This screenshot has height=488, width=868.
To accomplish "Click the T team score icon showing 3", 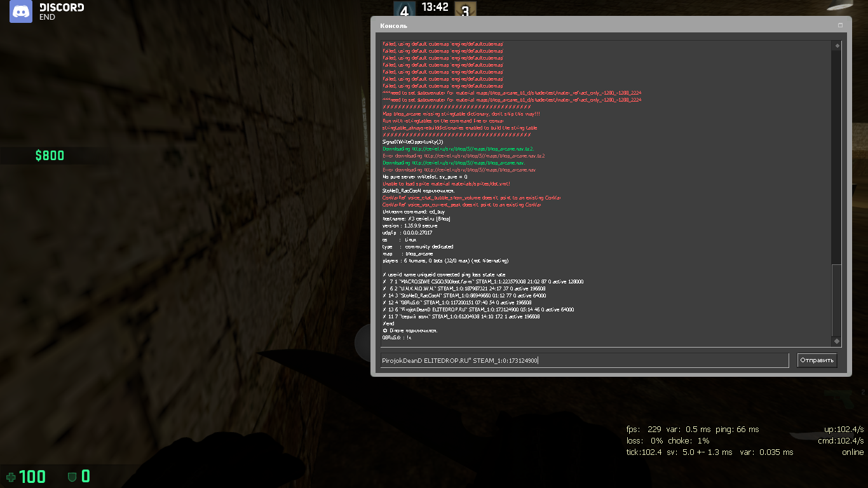I will click(x=465, y=10).
